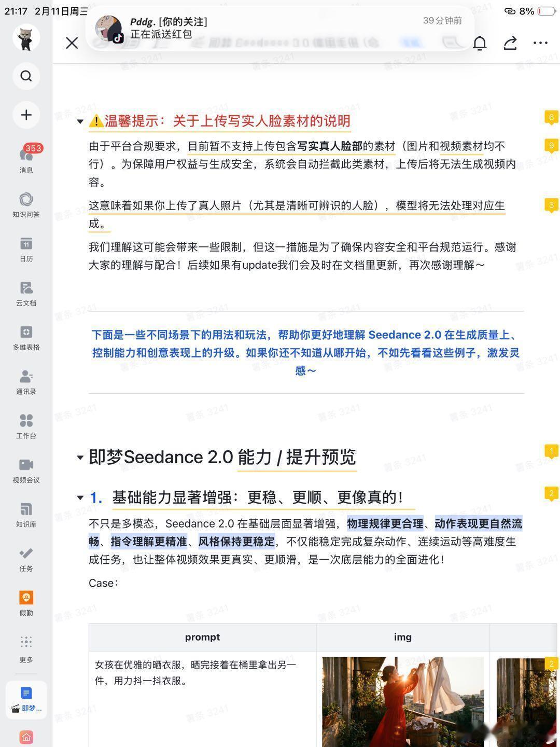Viewport: 560px width, 747px height.
Task: Close the document with the X icon
Action: 72,43
